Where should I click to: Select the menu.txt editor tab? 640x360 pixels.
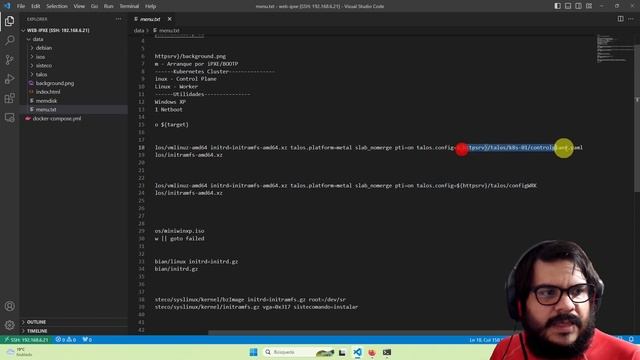150,19
